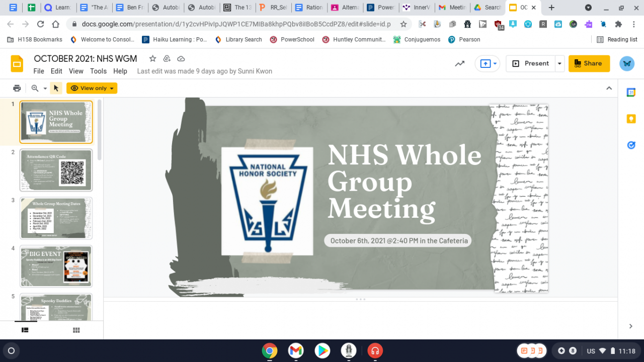Viewport: 644px width, 362px height.
Task: Select slide 4 BIG EVENT thumbnail
Action: tap(56, 266)
